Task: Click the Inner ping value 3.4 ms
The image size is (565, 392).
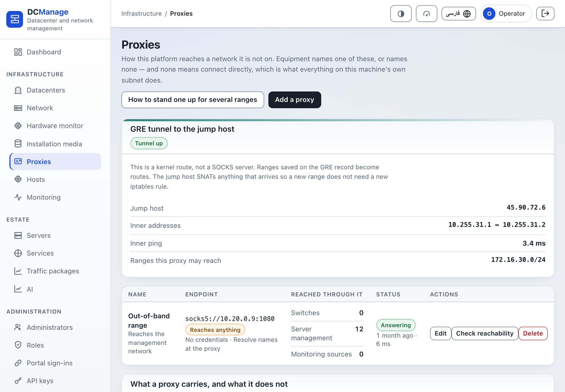Action: click(534, 243)
